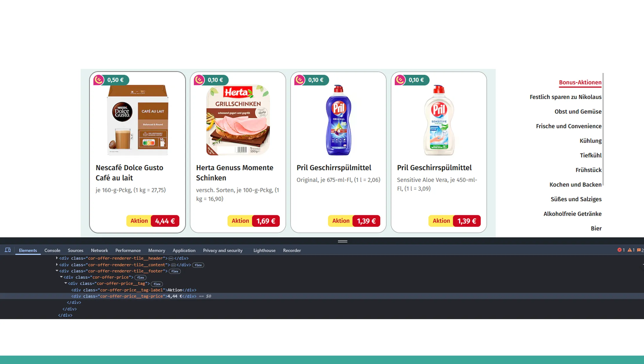Toggle the device toolbar icon in DevTools
Screen dimensions: 644x364
(8, 250)
